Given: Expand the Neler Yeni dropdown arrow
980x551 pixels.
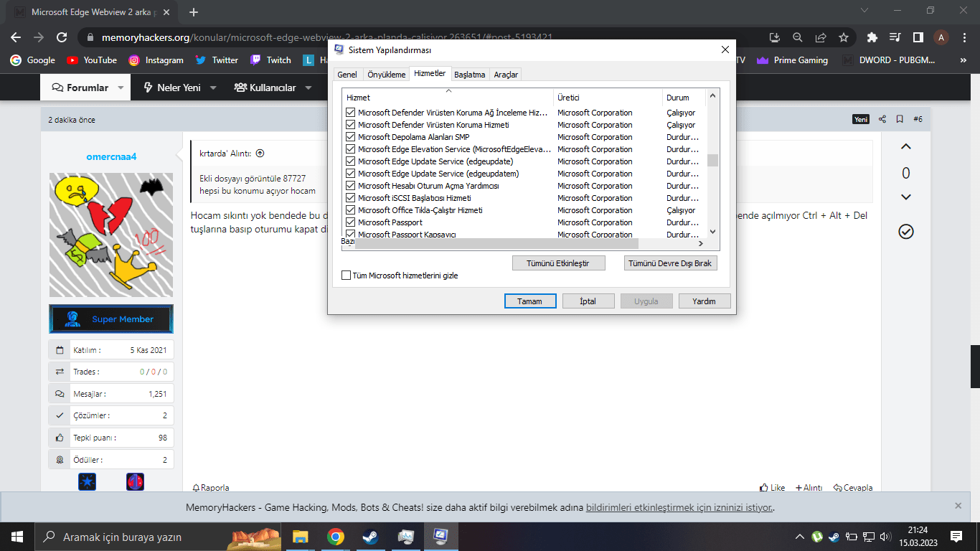Looking at the screenshot, I should pos(214,88).
